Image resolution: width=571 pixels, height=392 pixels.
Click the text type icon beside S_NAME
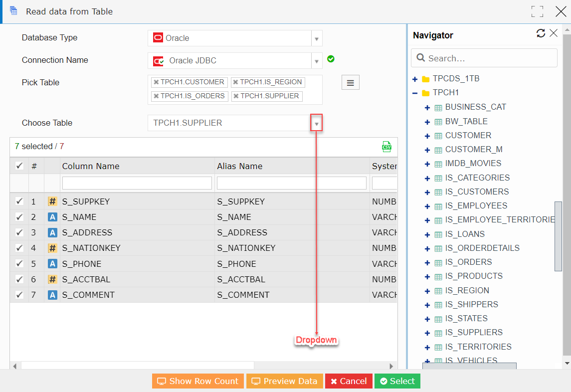coord(52,216)
